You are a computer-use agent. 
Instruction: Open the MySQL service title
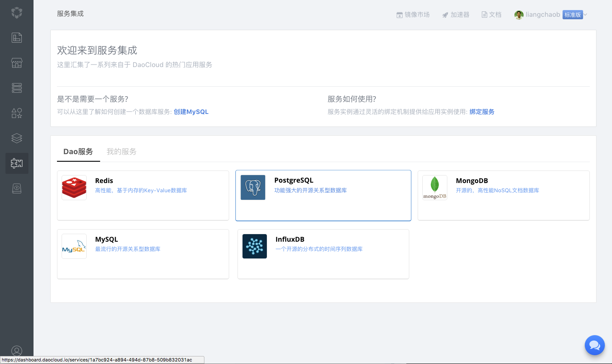coord(106,239)
